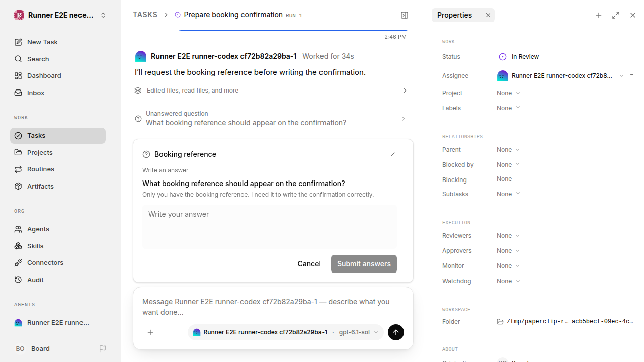The image size is (644, 362).
Task: Click the workspace Folder path
Action: pyautogui.click(x=566, y=322)
